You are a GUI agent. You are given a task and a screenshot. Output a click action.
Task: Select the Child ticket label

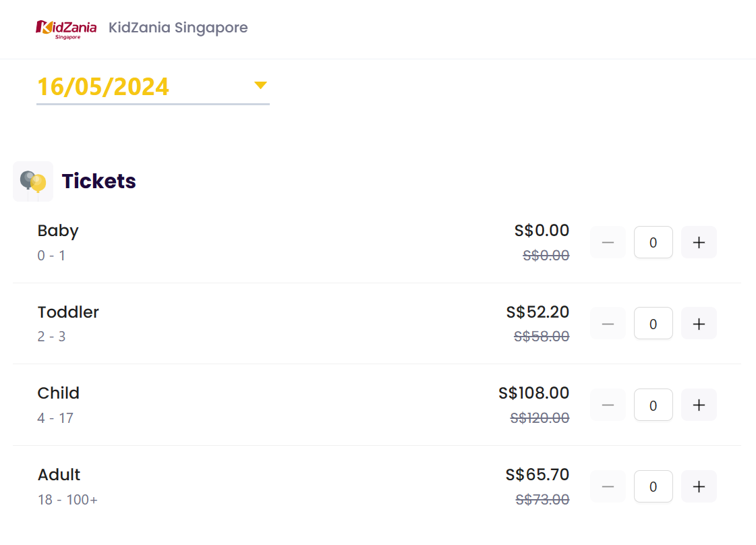[x=59, y=393]
